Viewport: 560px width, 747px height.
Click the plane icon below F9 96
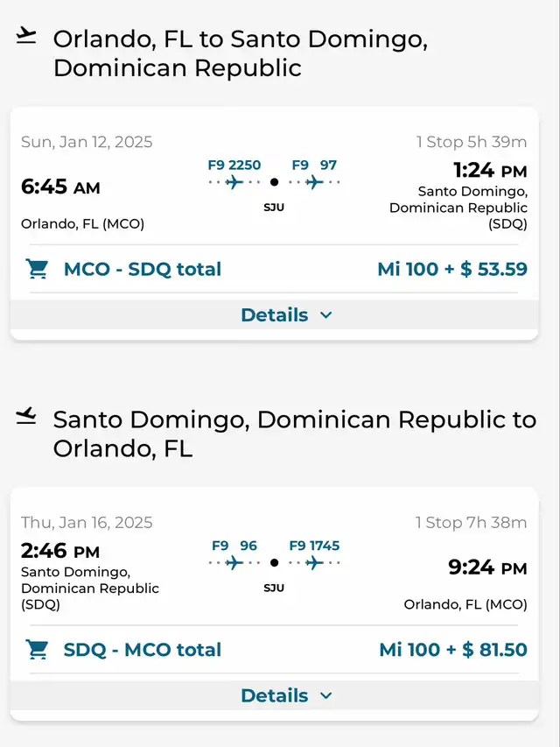(234, 563)
